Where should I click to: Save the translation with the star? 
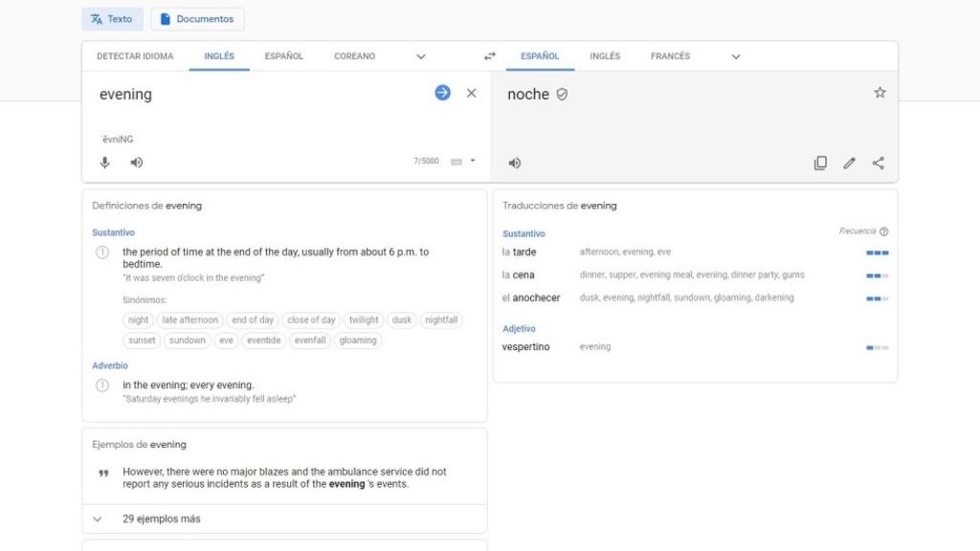point(879,92)
